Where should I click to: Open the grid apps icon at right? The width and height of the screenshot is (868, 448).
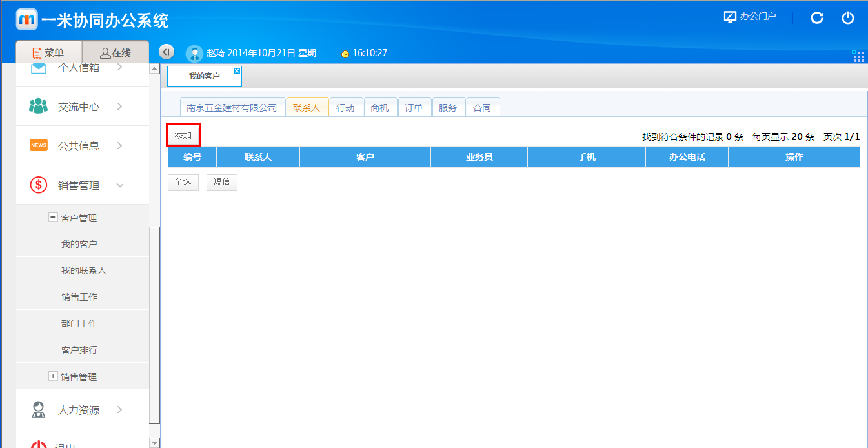tap(858, 56)
